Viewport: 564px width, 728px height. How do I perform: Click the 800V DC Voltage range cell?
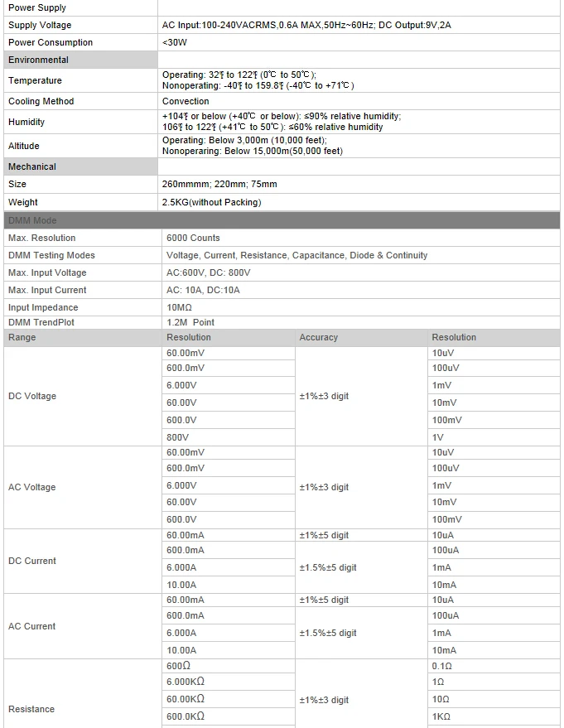click(x=229, y=437)
